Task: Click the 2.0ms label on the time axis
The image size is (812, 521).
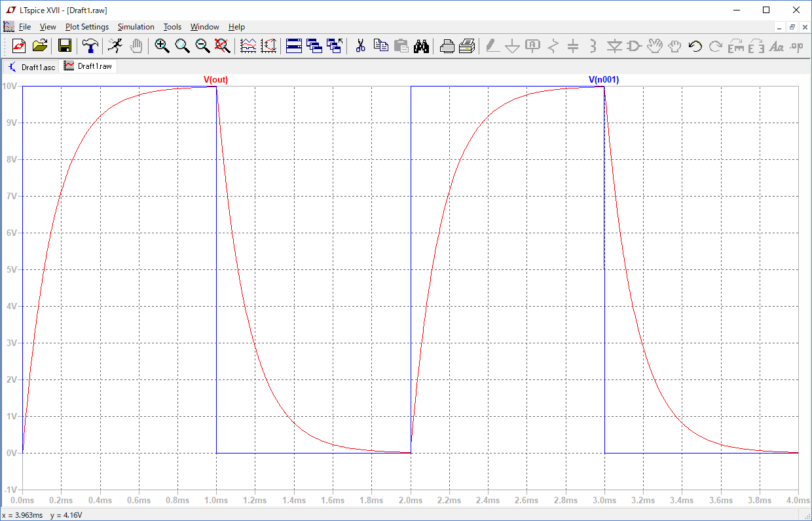Action: click(x=411, y=500)
